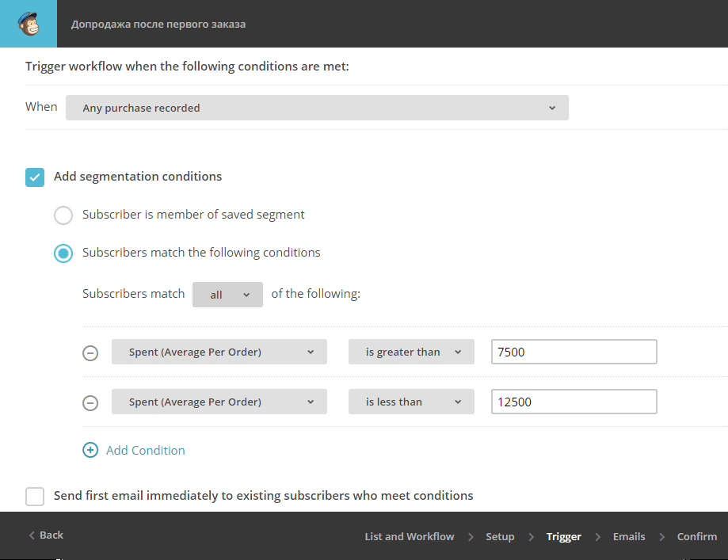Go to the Setup step
This screenshot has width=728, height=560.
pos(500,536)
